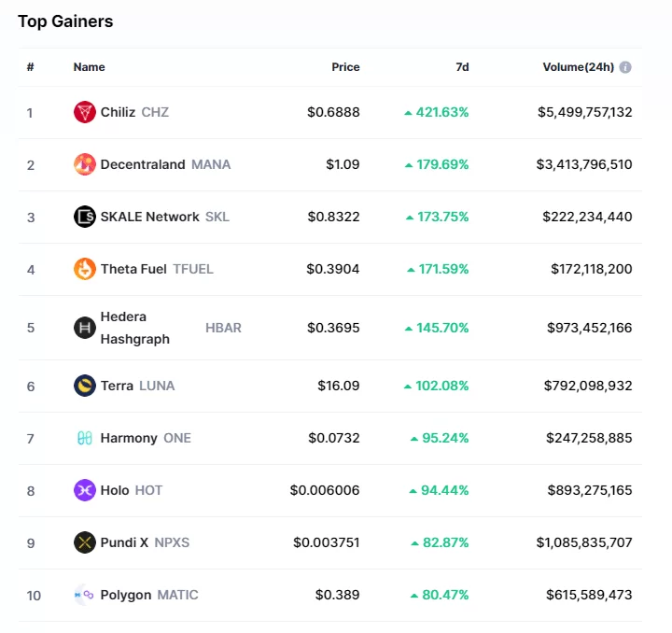Click the SKALE Network logo icon

(x=85, y=217)
